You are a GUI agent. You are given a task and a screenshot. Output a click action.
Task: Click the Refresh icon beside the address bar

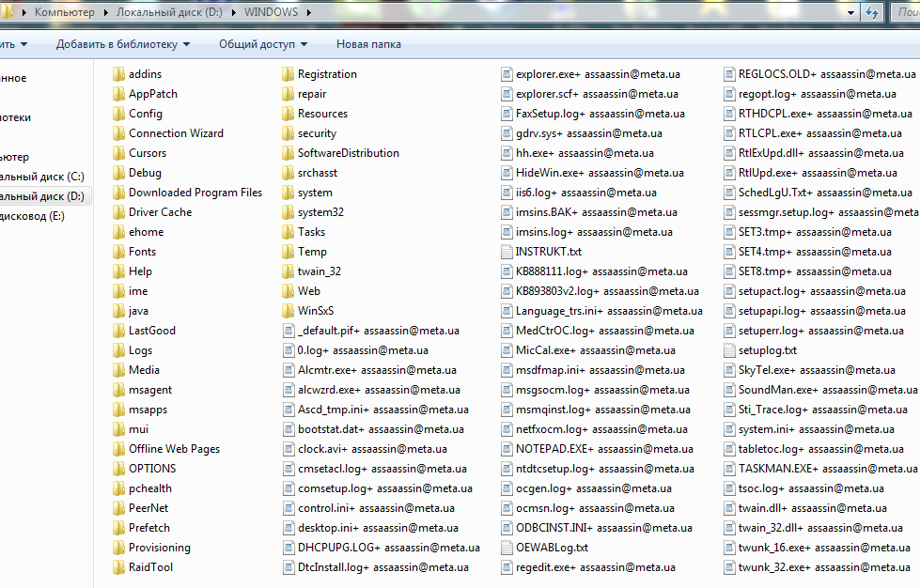872,12
